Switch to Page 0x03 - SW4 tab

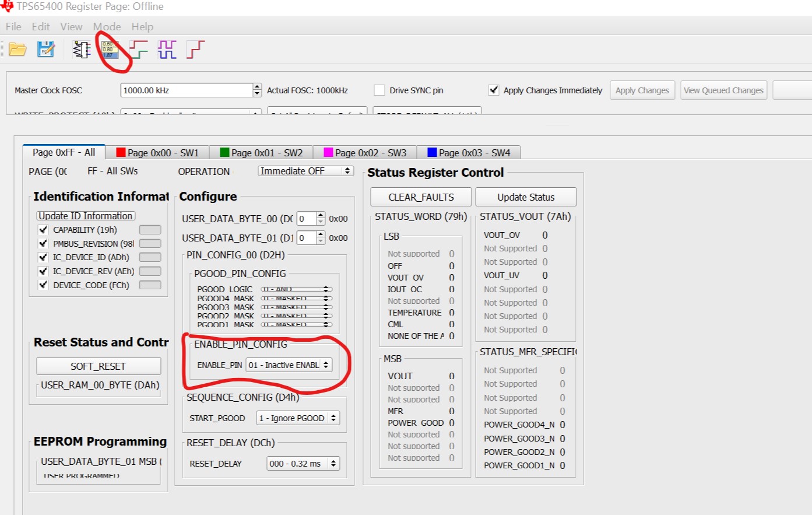point(469,153)
